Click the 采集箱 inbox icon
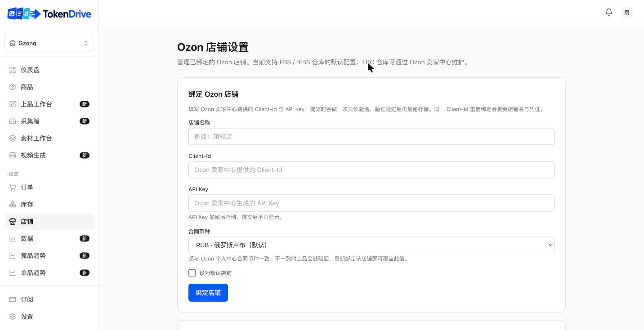The height and width of the screenshot is (330, 644). (x=13, y=121)
